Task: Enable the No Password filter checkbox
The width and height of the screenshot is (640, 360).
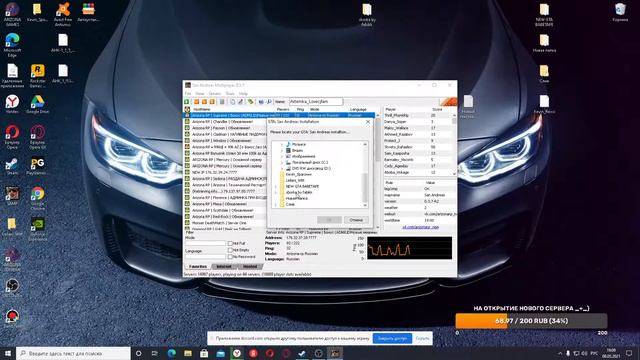Action: click(x=230, y=257)
